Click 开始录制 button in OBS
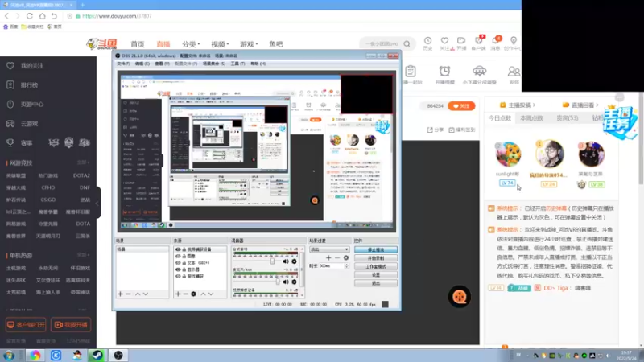Image resolution: width=644 pixels, height=362 pixels. point(375,258)
